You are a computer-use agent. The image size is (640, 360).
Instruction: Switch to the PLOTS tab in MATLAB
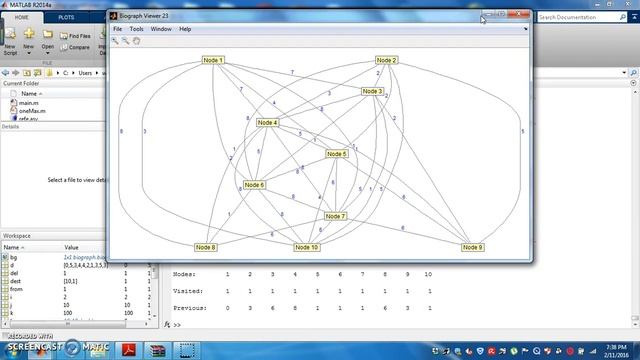[x=66, y=18]
